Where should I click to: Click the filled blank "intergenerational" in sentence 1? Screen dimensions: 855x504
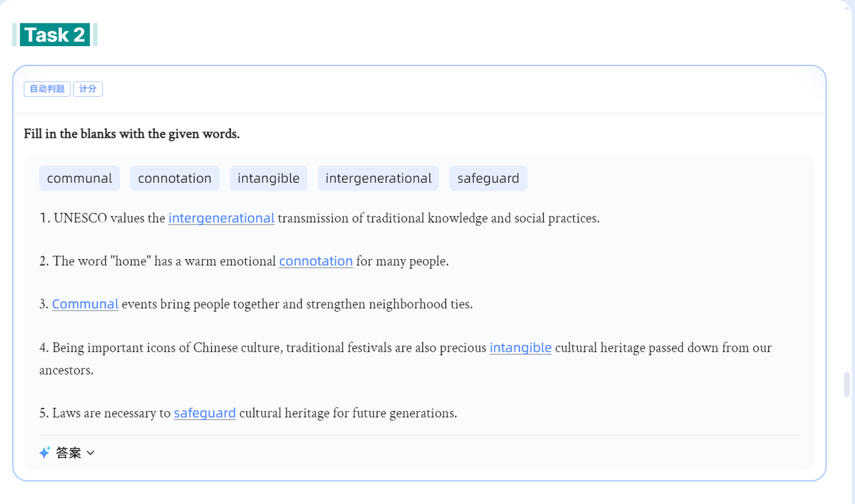click(221, 218)
